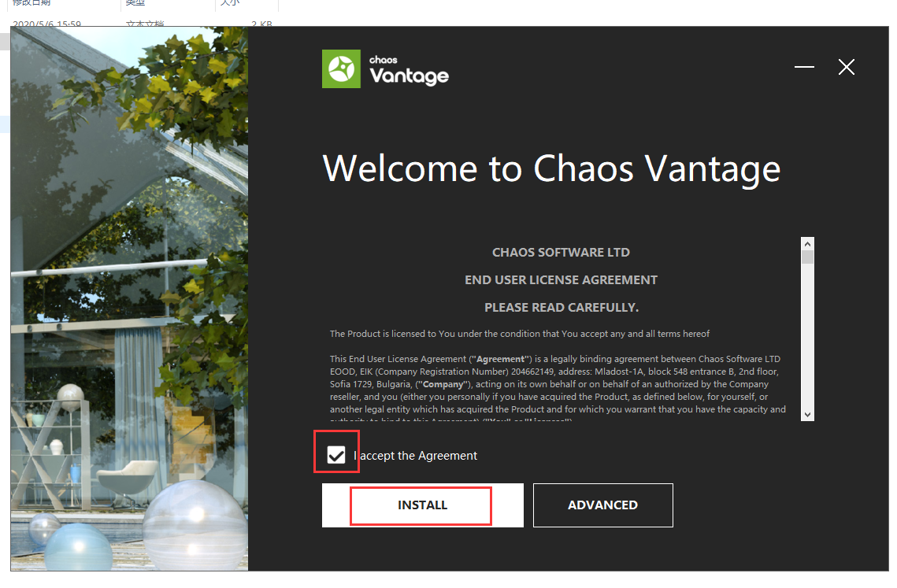The image size is (897, 588).
Task: Click the 'Welcome to Chaos Vantage' heading
Action: click(551, 168)
